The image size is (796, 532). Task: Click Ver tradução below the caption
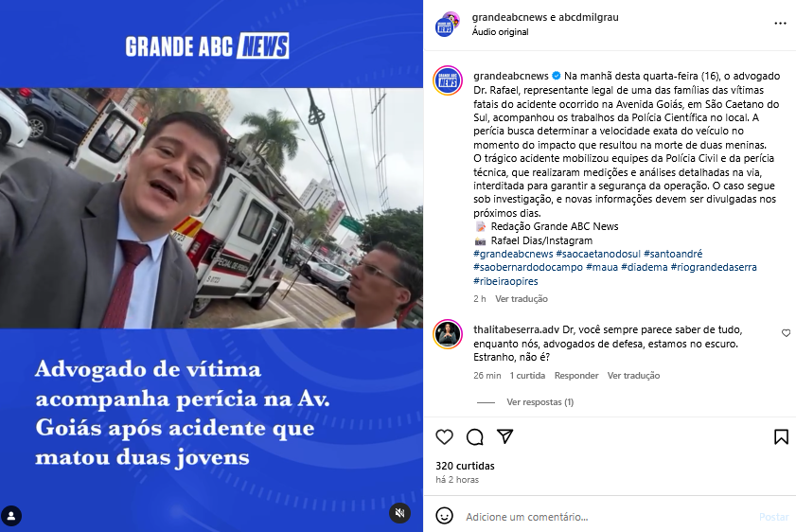(x=522, y=299)
